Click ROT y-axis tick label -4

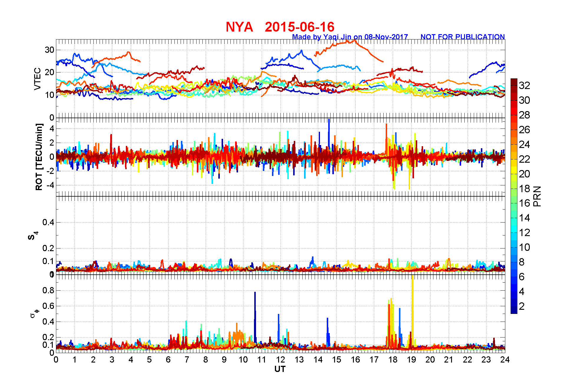[x=51, y=185]
